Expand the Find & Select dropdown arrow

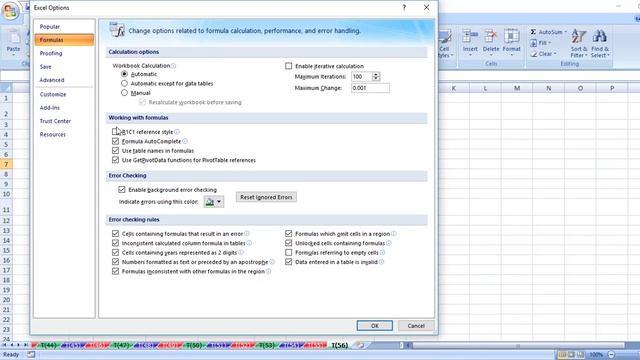tap(608, 56)
